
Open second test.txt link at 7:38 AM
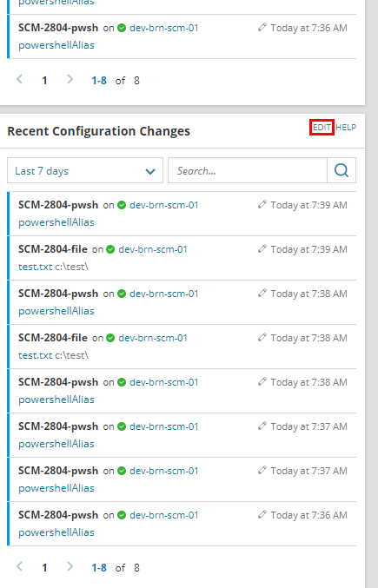tap(36, 355)
